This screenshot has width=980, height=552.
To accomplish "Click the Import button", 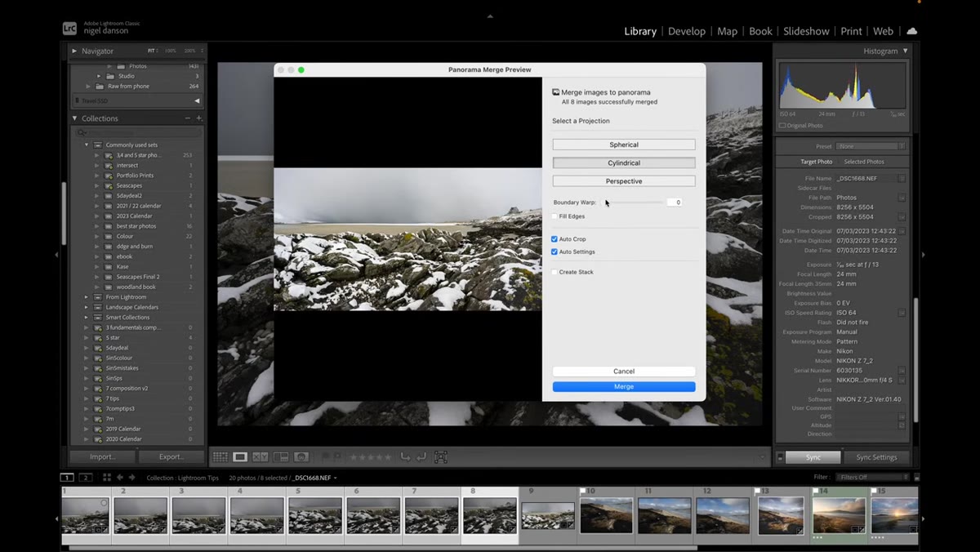I will pos(103,456).
